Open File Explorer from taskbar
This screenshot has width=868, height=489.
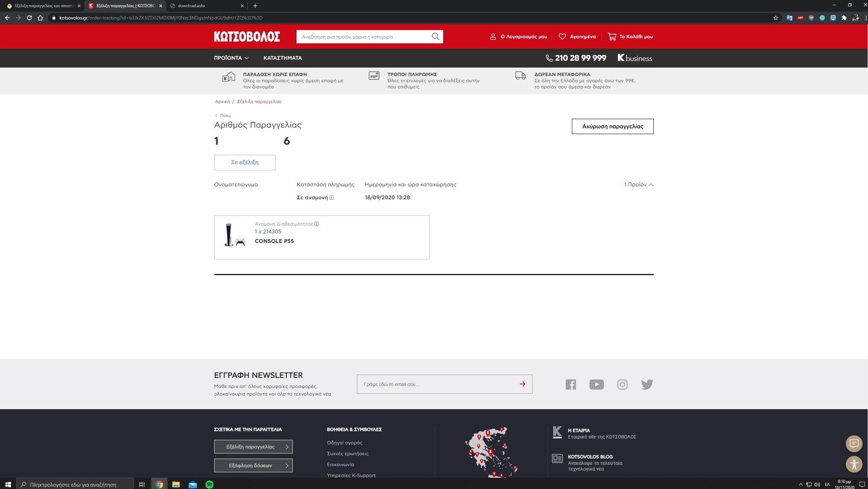(x=176, y=484)
